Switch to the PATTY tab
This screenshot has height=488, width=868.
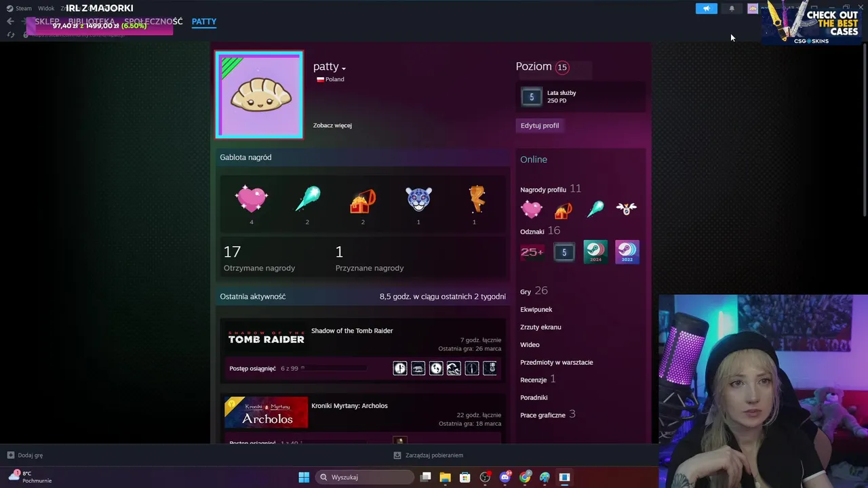(x=204, y=22)
